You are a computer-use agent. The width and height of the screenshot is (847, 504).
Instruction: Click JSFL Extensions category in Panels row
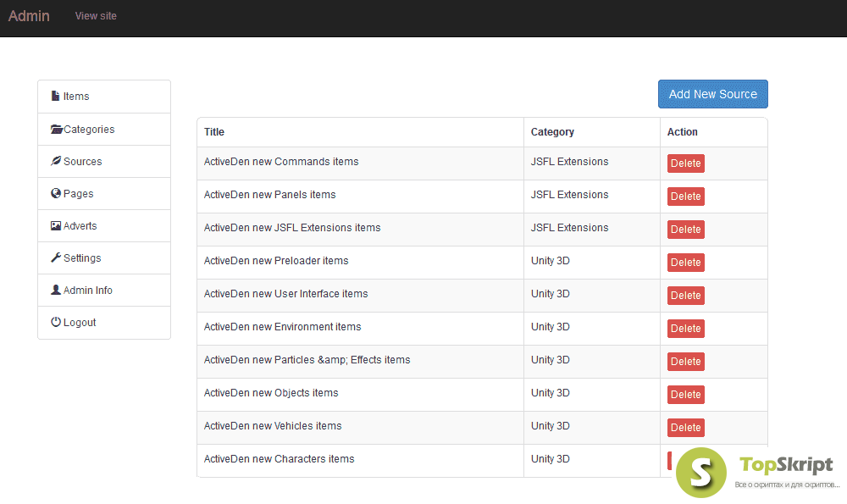point(569,195)
